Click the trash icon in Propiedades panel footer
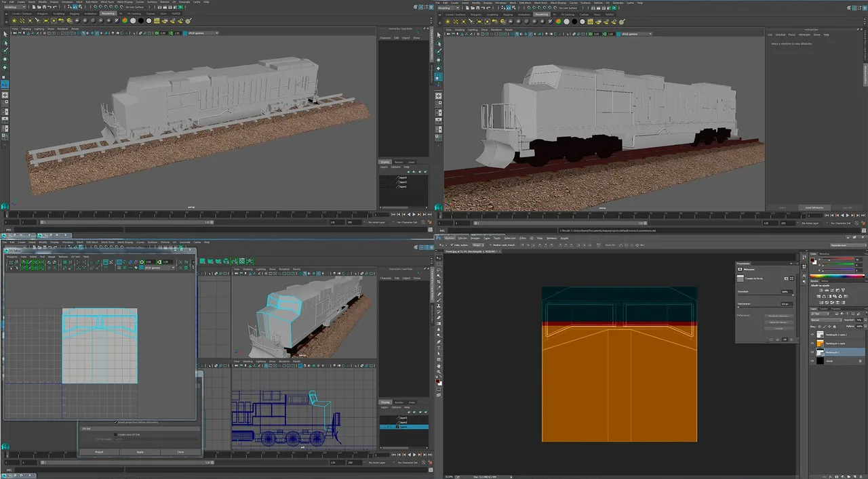This screenshot has height=479, width=868. (791, 339)
